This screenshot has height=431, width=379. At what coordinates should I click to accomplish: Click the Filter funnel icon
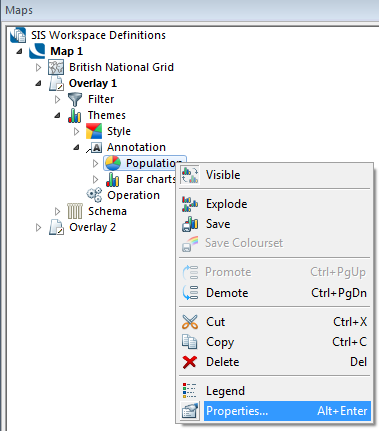point(75,99)
